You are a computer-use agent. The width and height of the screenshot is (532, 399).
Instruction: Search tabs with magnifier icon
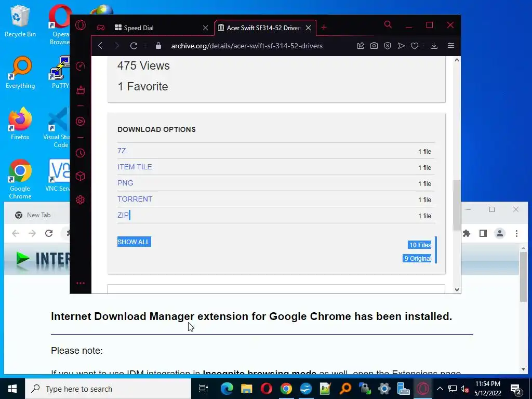[x=388, y=24]
